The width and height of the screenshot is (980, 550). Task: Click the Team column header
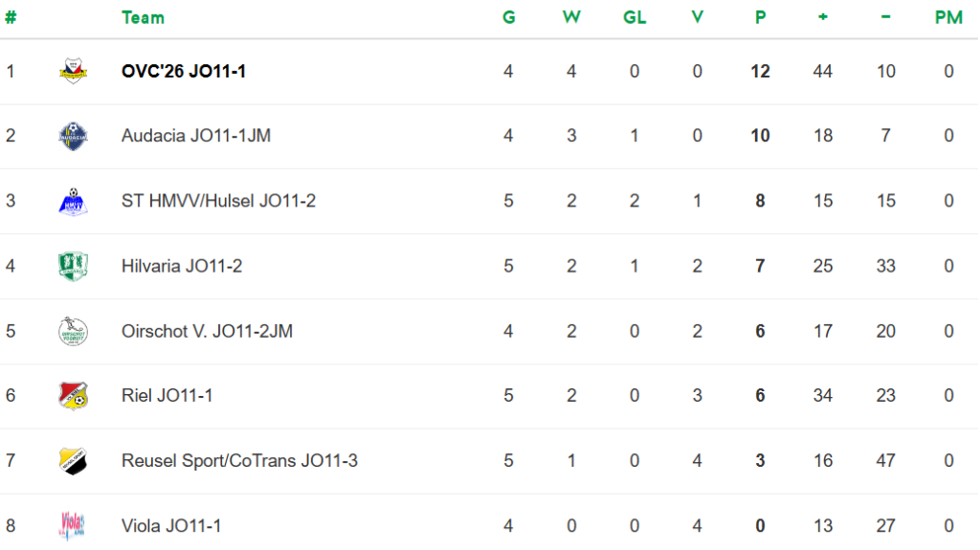click(x=143, y=17)
